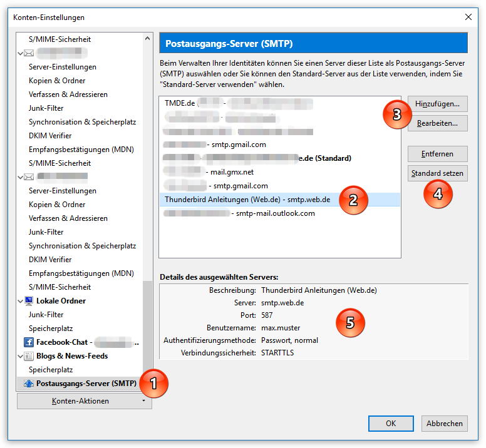Remove the server with Entfernen

[x=437, y=153]
